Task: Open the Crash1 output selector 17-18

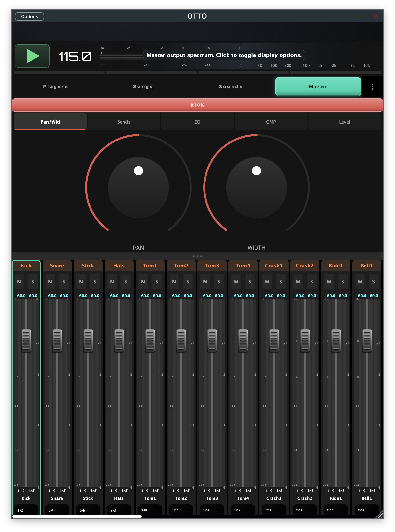Action: [274, 510]
